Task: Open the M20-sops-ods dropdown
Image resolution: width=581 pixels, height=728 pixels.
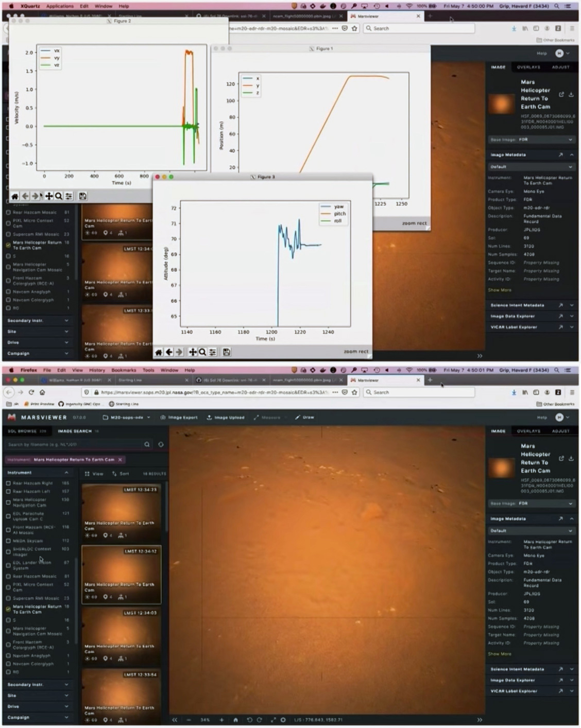Action: coord(126,418)
